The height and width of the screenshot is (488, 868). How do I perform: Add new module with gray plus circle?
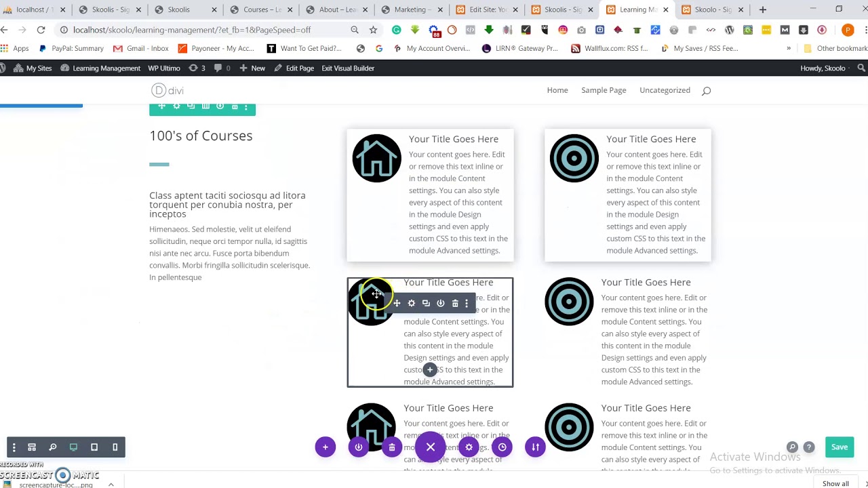point(430,370)
